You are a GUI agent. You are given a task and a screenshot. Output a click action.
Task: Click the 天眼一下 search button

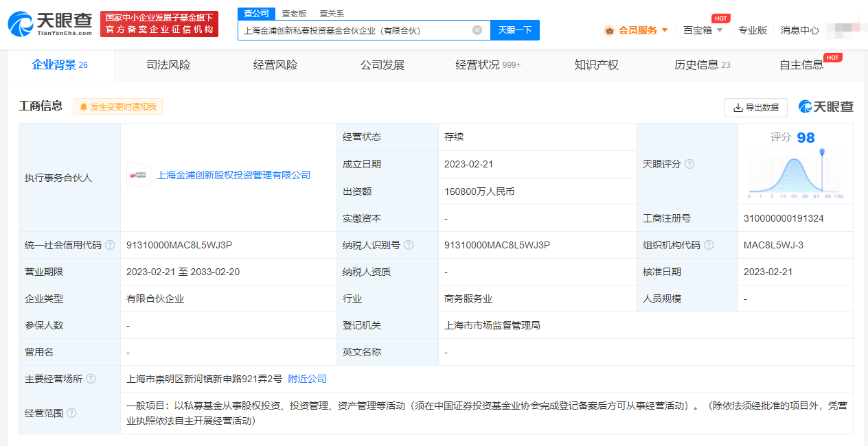(515, 30)
